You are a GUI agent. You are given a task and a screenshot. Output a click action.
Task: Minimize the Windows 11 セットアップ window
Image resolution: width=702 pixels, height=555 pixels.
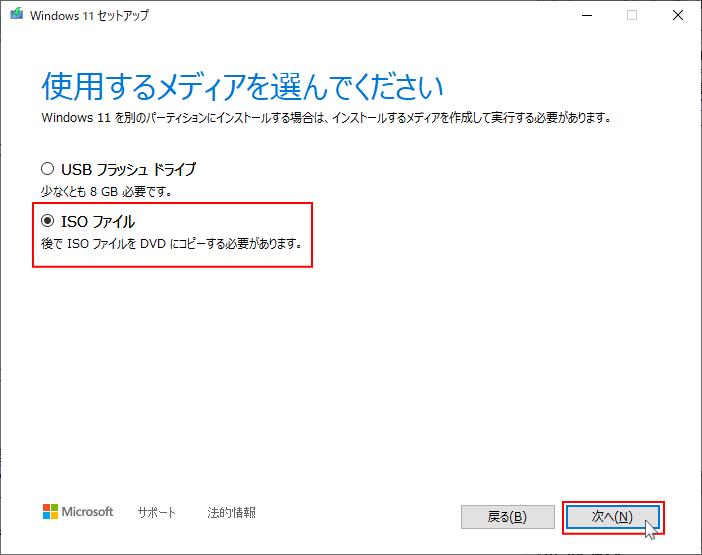tap(587, 15)
